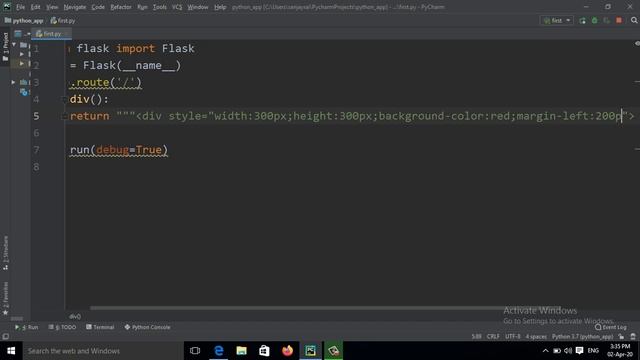Show hidden system tray icons arrow
Screen dimensions: 640x360
tap(545, 351)
